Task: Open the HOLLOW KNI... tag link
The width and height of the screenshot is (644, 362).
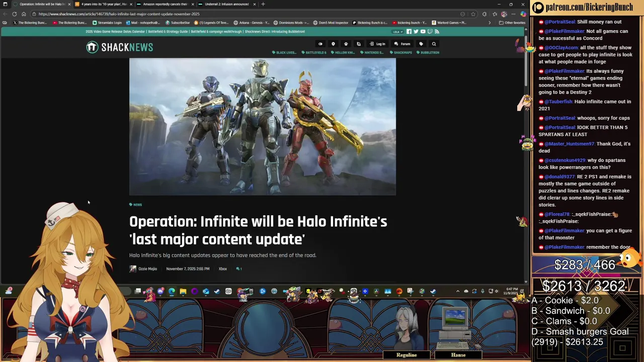Action: [x=343, y=52]
